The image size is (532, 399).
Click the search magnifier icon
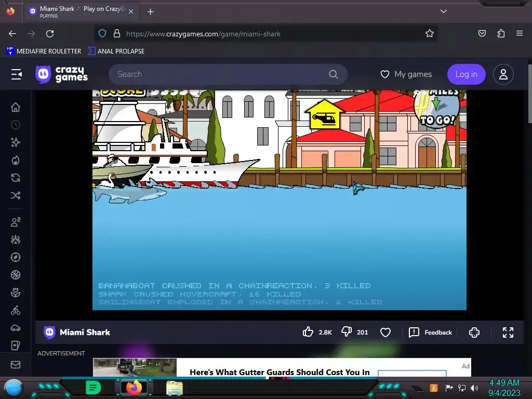coord(334,74)
